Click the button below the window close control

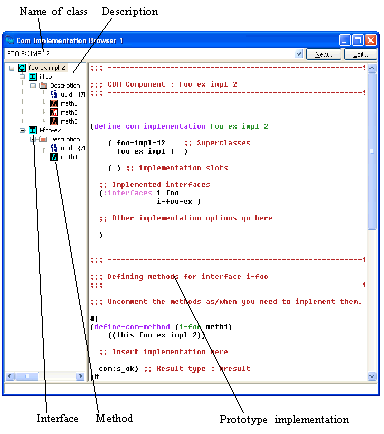pos(360,54)
